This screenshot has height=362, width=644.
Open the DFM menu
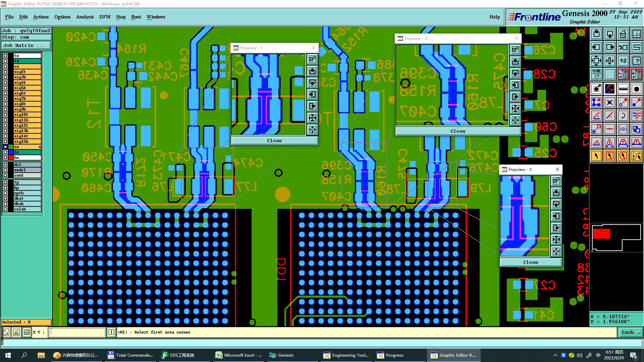pos(105,17)
